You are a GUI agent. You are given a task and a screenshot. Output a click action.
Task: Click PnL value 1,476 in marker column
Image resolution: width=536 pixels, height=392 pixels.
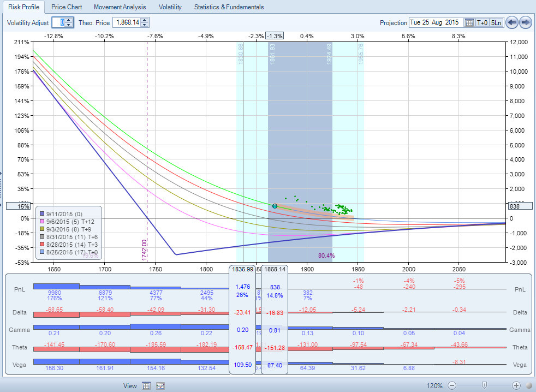point(243,287)
